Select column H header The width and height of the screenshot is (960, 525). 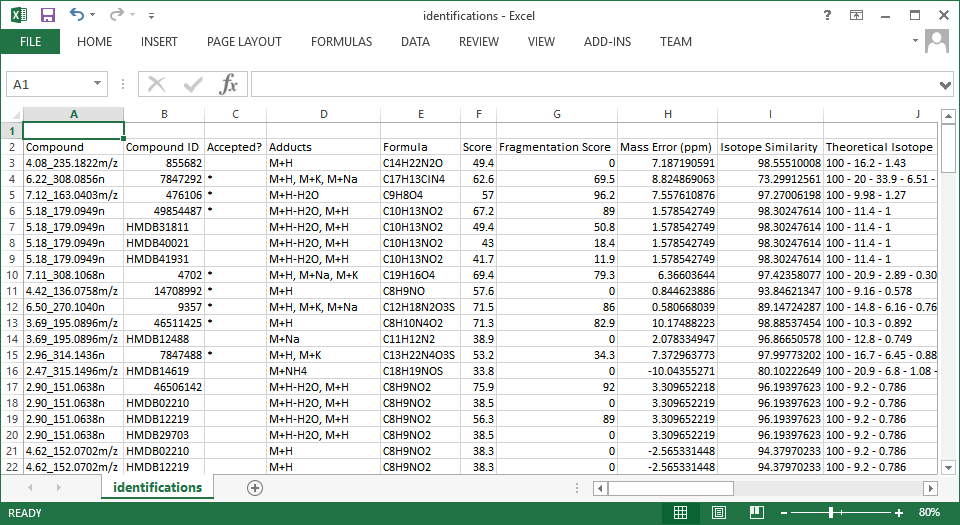[x=667, y=114]
